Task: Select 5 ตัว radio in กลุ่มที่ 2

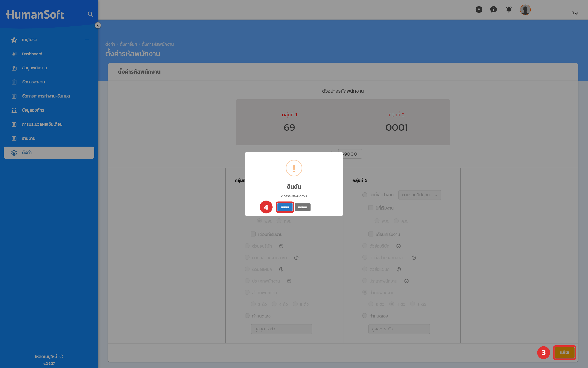Action: (x=413, y=304)
